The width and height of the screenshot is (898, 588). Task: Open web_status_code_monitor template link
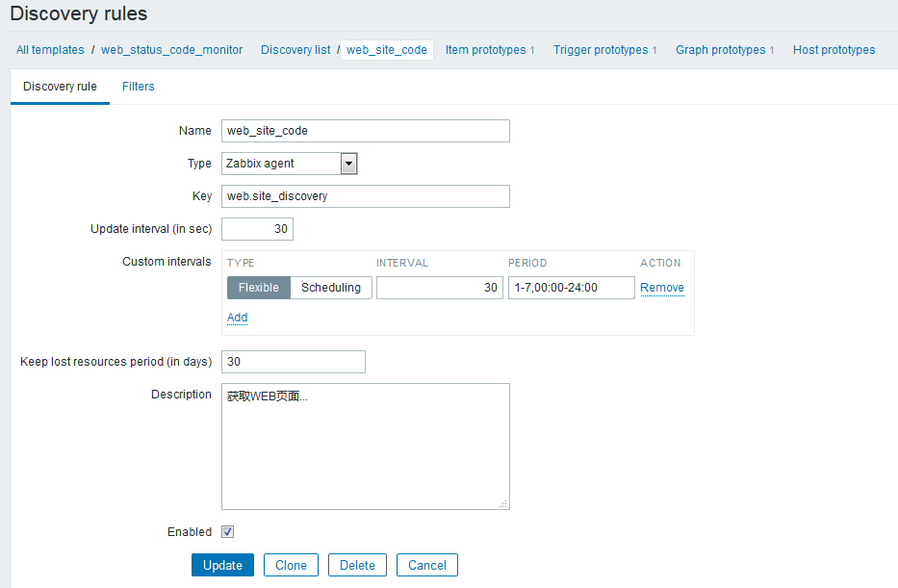click(172, 50)
